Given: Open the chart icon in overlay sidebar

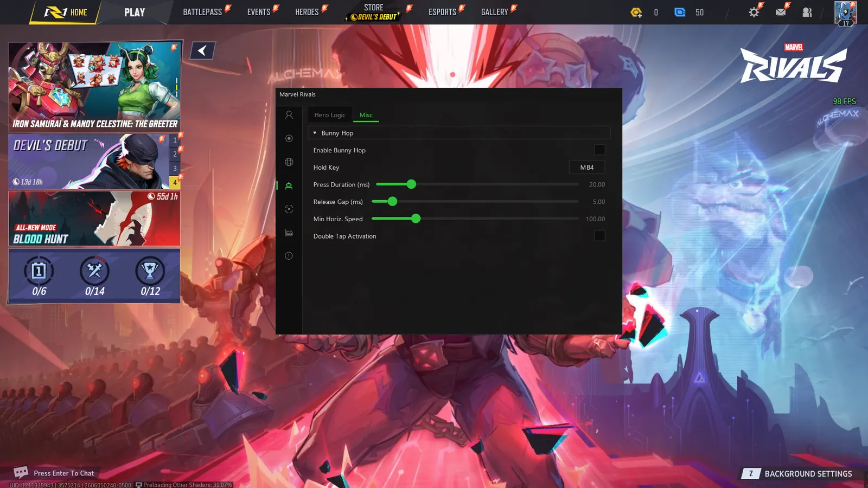Looking at the screenshot, I should click(x=289, y=233).
